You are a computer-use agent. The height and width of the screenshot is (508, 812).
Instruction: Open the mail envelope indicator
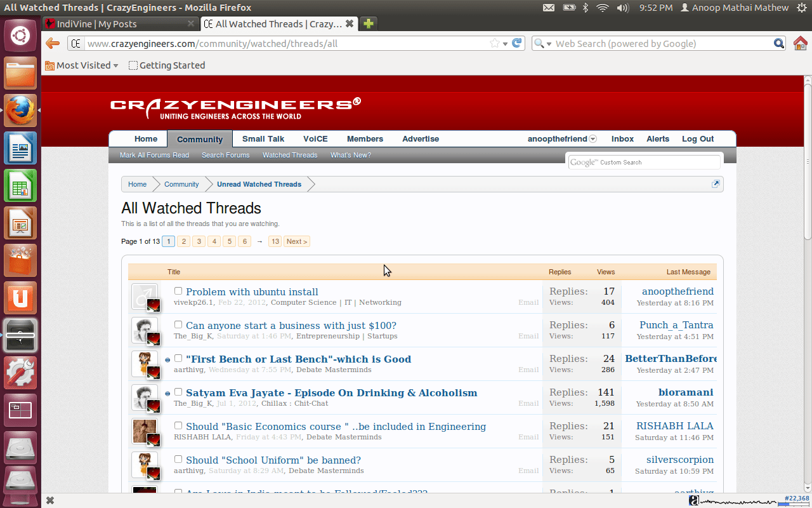click(x=549, y=8)
